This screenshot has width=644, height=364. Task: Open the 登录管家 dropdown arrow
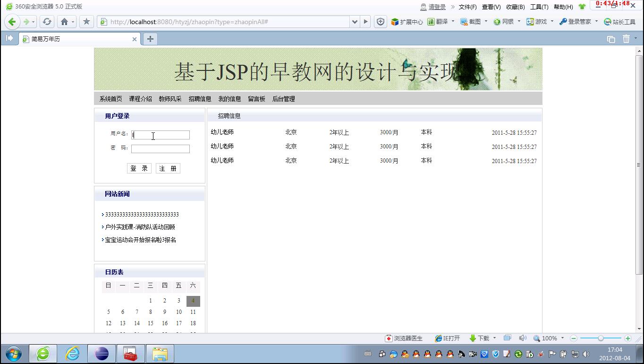coord(596,21)
